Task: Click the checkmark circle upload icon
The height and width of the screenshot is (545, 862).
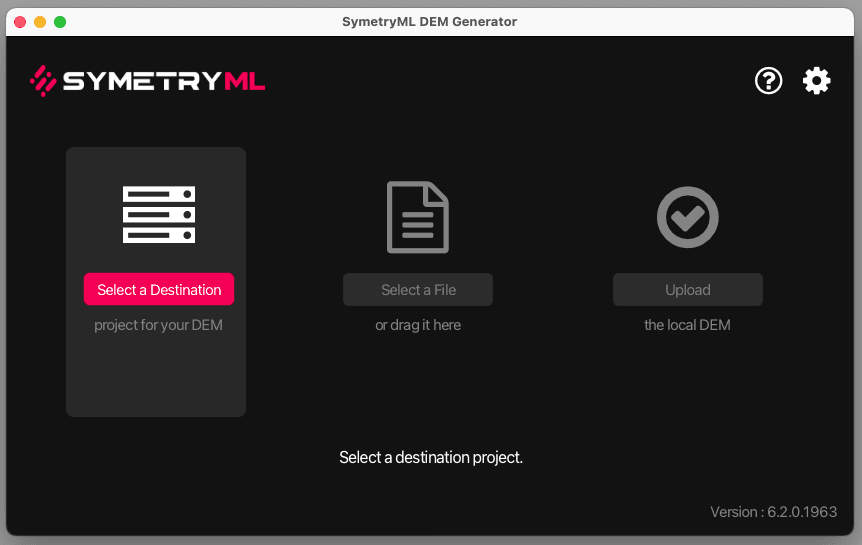Action: (687, 217)
